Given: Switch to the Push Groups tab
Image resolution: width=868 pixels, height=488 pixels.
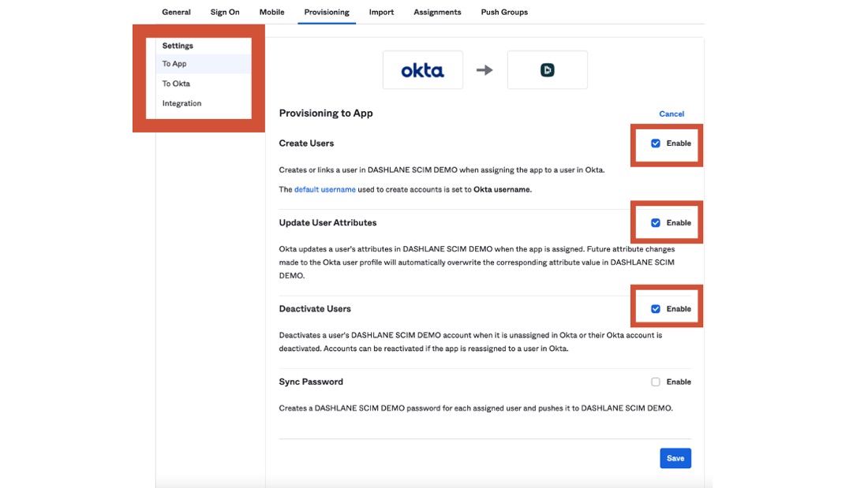Looking at the screenshot, I should (x=504, y=12).
